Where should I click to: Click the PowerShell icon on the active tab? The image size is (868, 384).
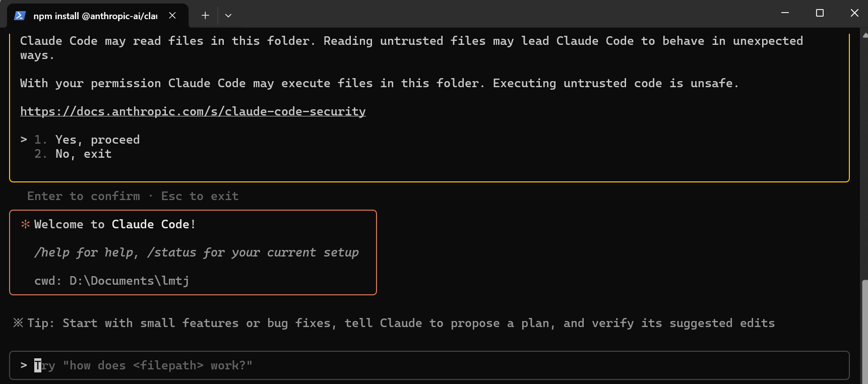(x=19, y=15)
